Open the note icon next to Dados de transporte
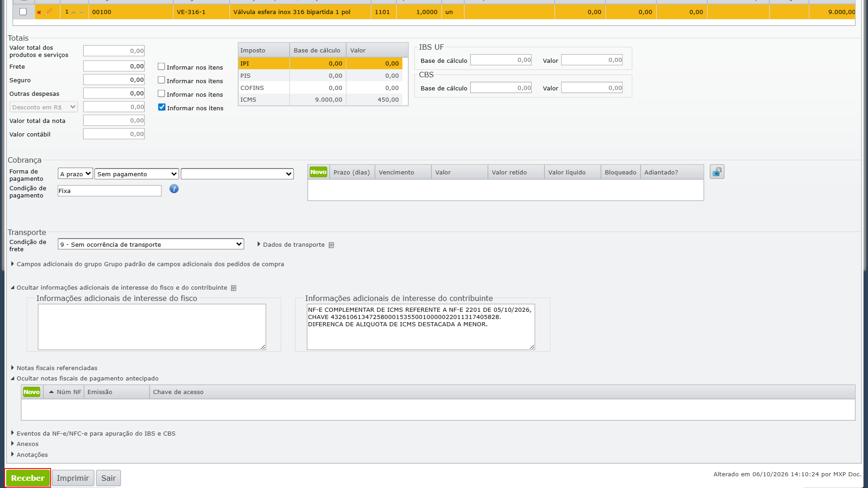The height and width of the screenshot is (488, 868). click(x=331, y=245)
